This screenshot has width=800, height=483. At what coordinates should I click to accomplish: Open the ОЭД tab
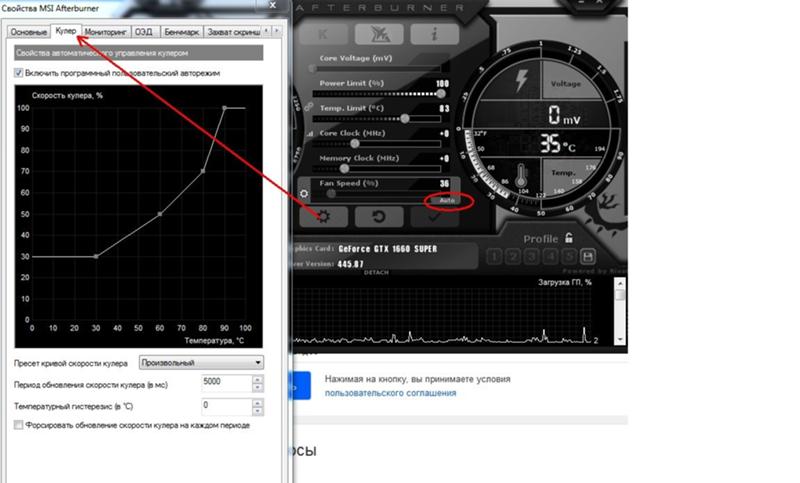pyautogui.click(x=144, y=32)
